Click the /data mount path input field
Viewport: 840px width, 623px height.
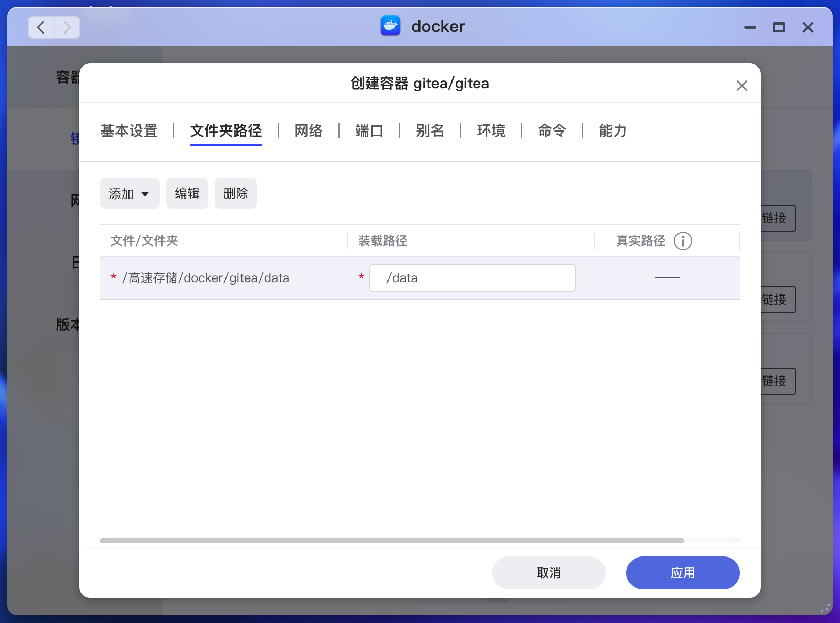473,278
